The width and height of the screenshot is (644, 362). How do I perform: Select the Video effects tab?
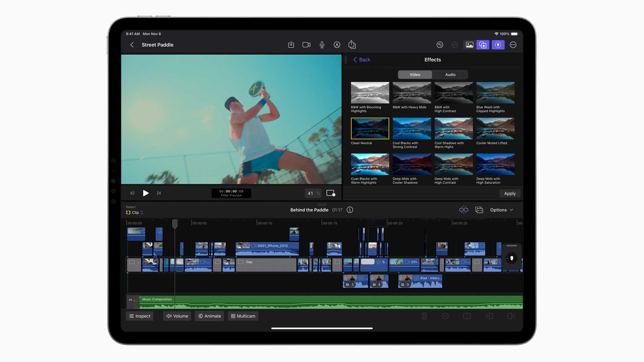coord(415,74)
